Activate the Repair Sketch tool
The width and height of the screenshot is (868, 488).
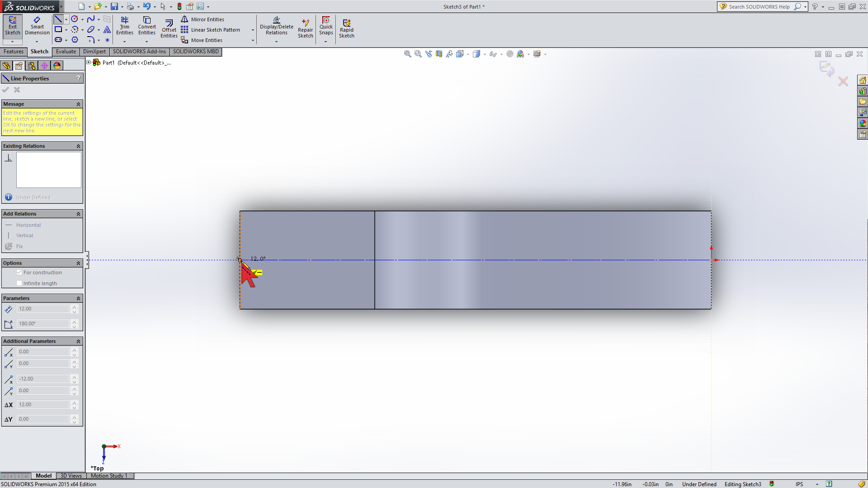306,27
